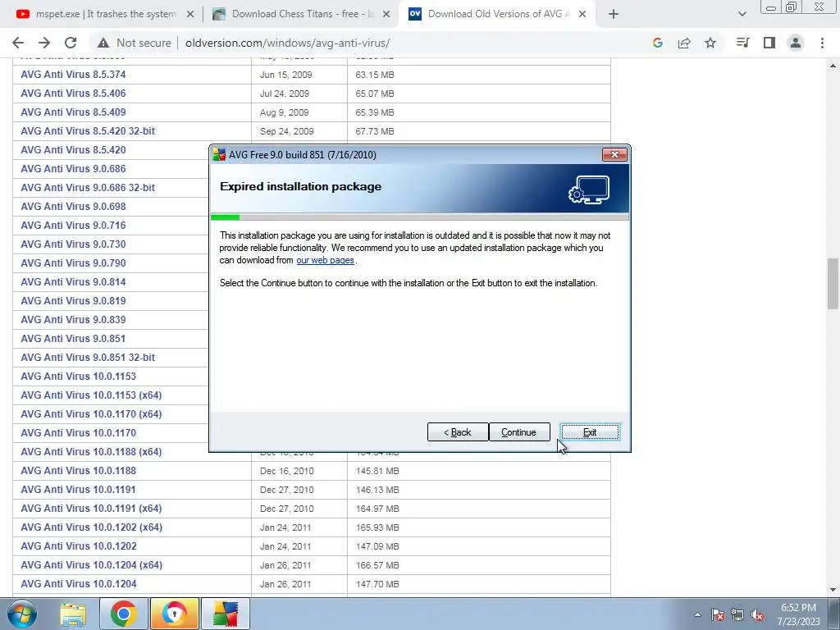Open AVG Anti Virus 8.5.420 32-bit link
This screenshot has height=630, width=840.
click(x=88, y=130)
